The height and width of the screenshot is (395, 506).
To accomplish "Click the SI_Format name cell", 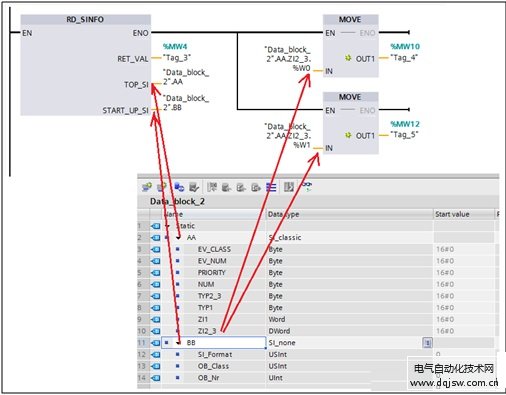I will click(x=215, y=355).
